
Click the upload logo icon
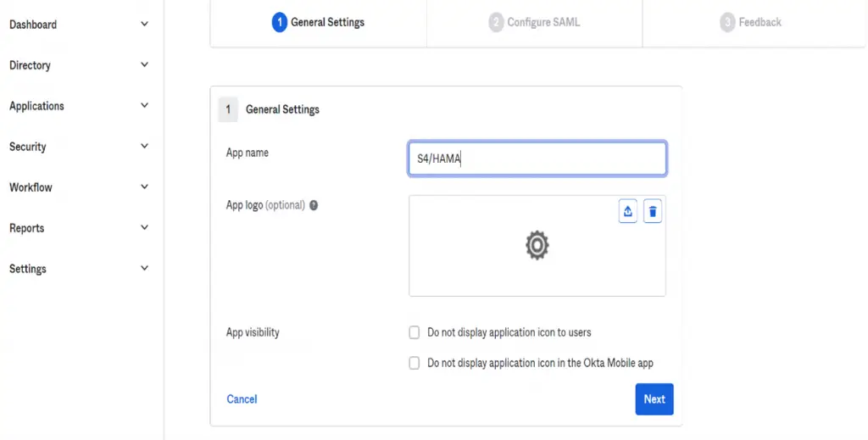[628, 211]
